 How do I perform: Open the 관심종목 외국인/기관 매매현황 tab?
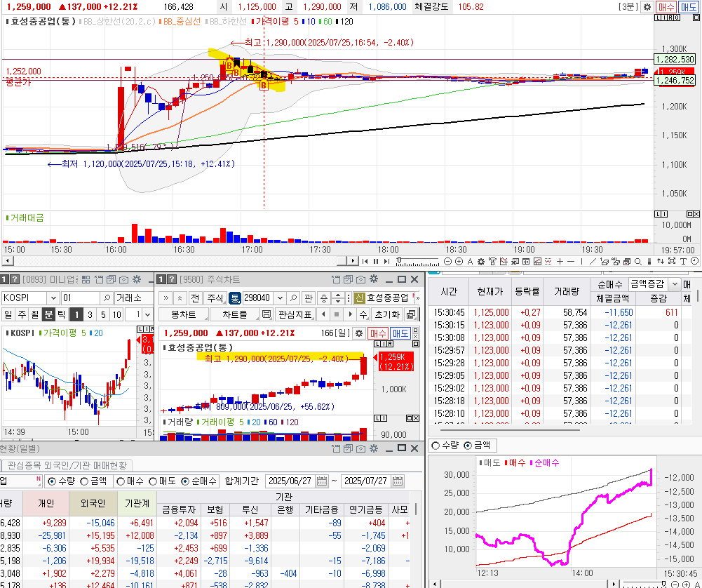(x=67, y=465)
